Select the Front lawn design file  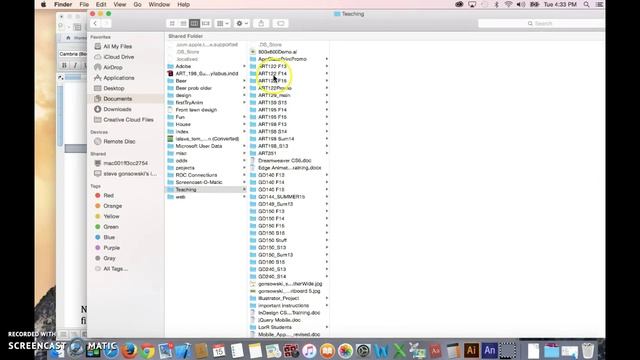[x=196, y=110]
